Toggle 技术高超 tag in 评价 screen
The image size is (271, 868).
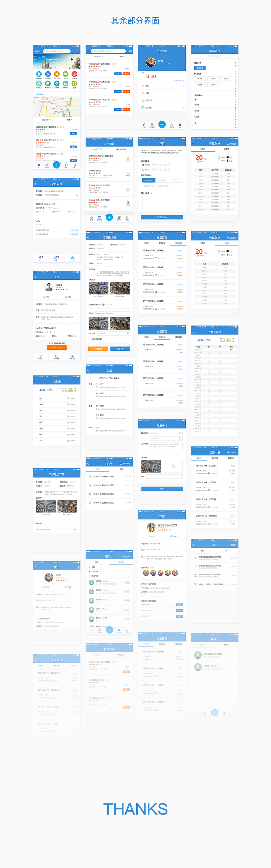[149, 180]
